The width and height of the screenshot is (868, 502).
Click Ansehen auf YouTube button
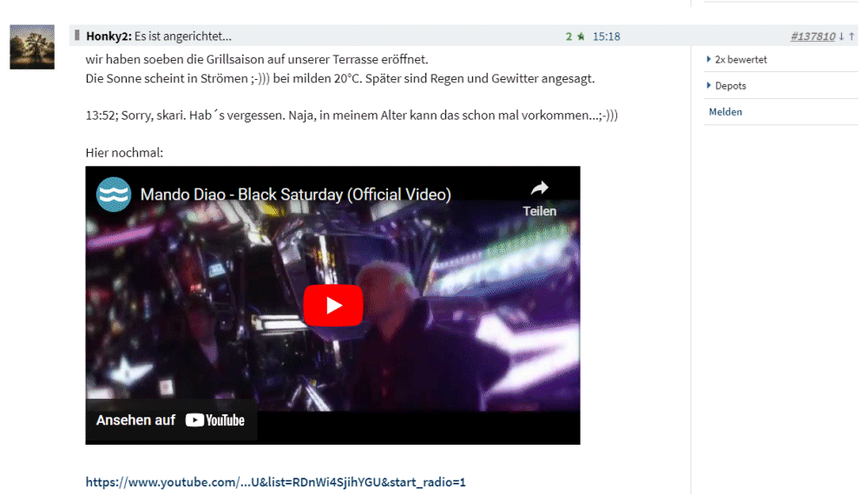(x=170, y=420)
